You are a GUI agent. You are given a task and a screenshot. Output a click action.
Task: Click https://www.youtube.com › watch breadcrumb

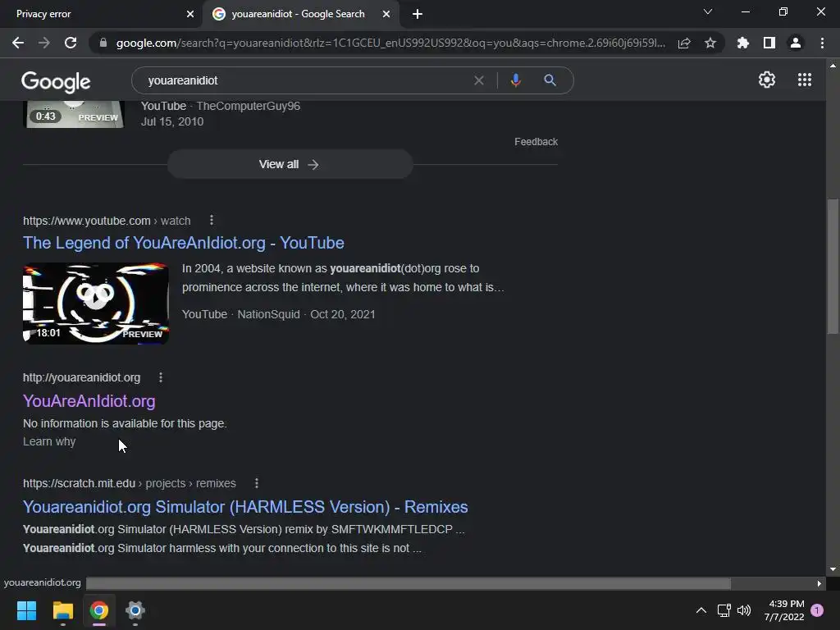pos(107,221)
